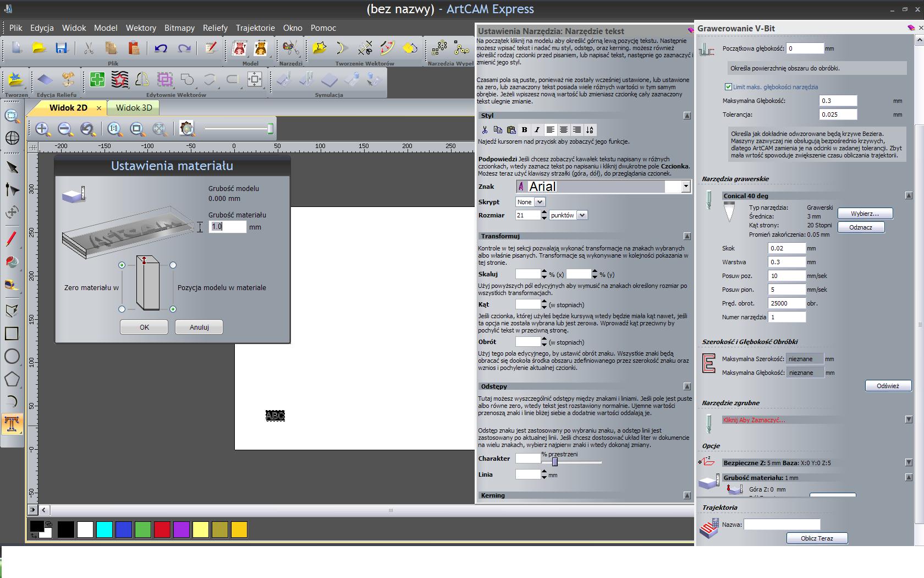Toggle bold text style button
Viewport: 924px width, 578px height.
tap(524, 130)
